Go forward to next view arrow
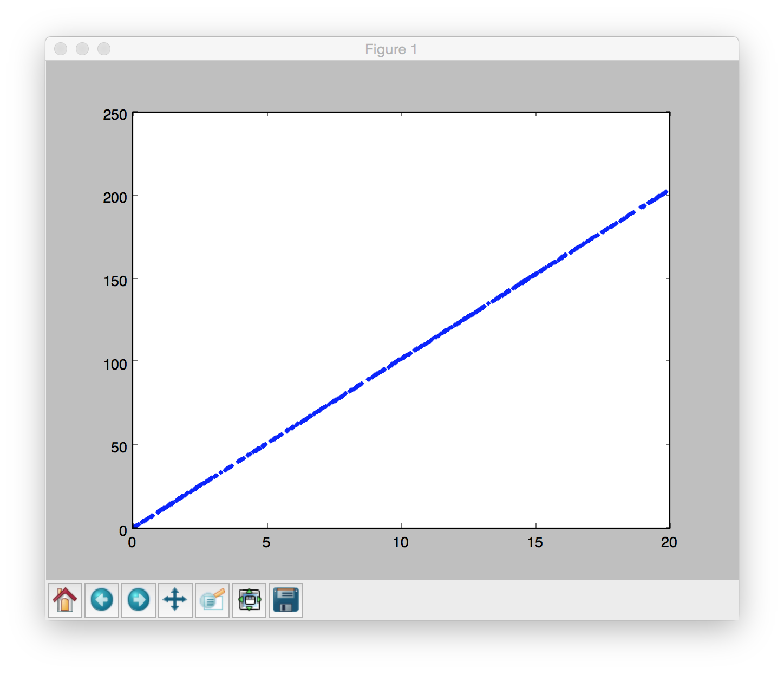The image size is (784, 674). click(x=139, y=600)
